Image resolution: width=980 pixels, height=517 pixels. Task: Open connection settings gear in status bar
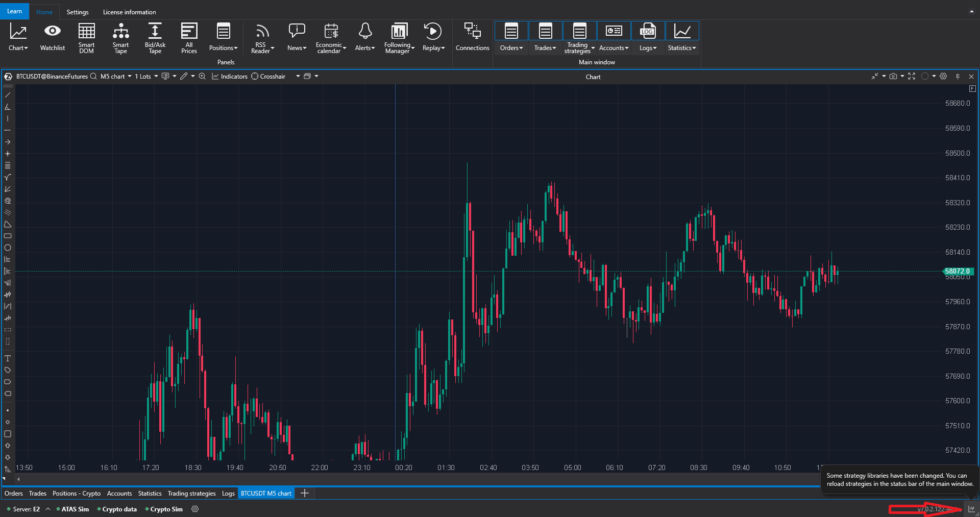pyautogui.click(x=195, y=509)
